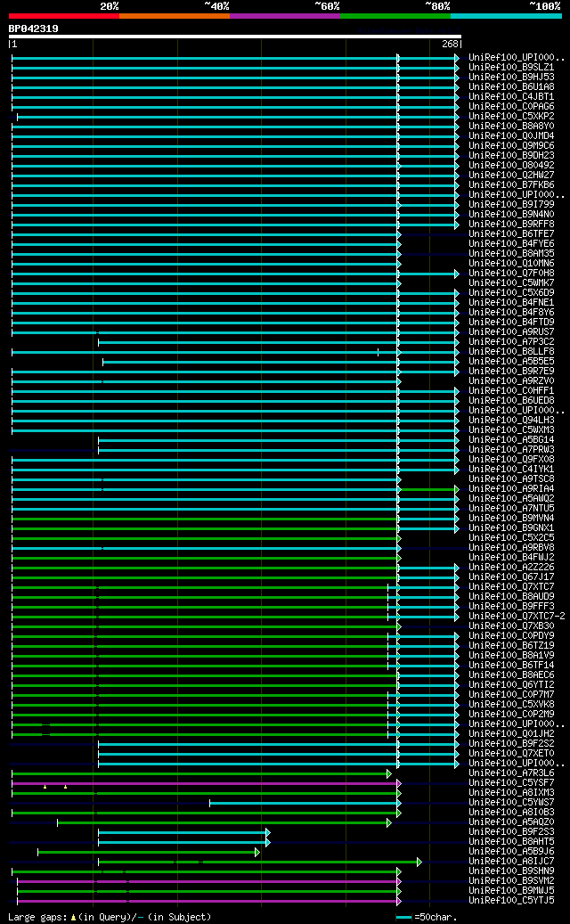Click the short cyan bar for B9F2S3

point(183,832)
